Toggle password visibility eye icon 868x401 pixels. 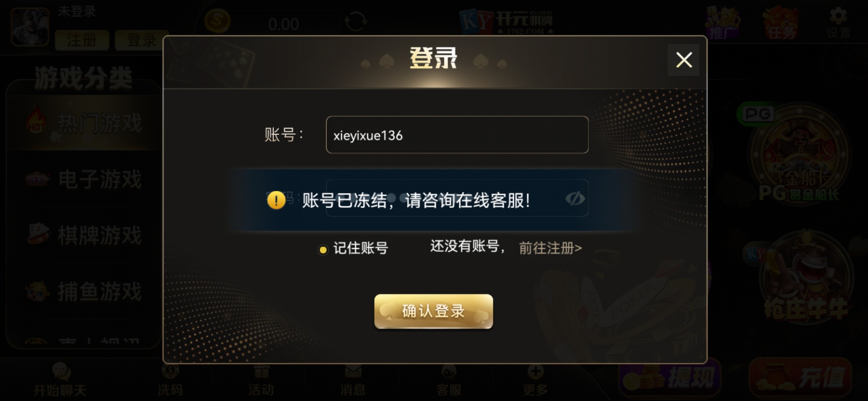pos(575,199)
